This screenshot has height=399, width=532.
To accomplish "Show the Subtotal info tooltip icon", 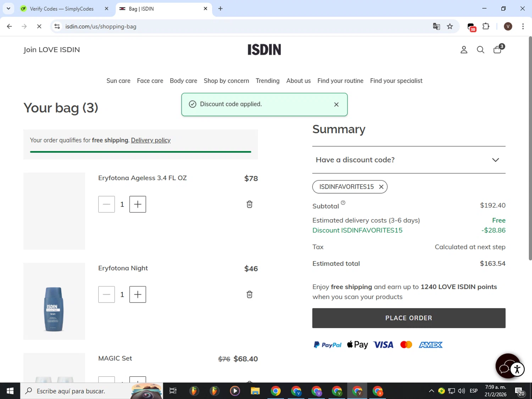I will [343, 203].
